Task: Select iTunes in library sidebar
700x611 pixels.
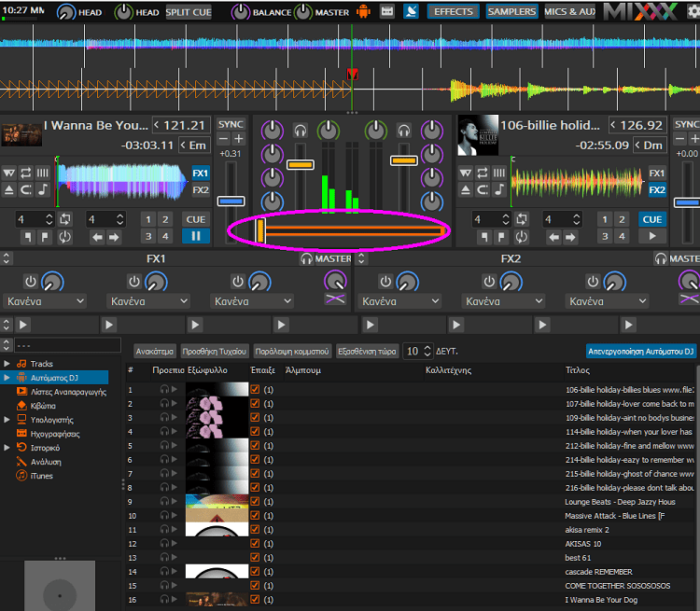Action: (41, 476)
